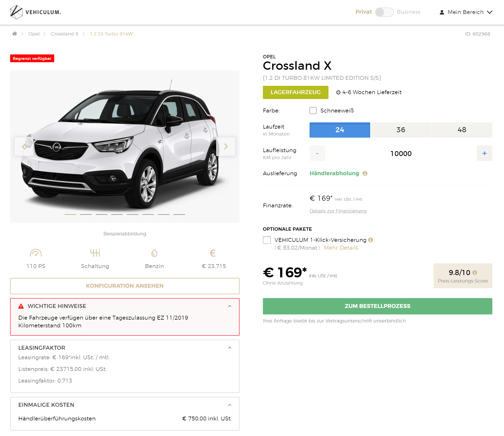Open Mein Bereich dropdown

pyautogui.click(x=466, y=12)
